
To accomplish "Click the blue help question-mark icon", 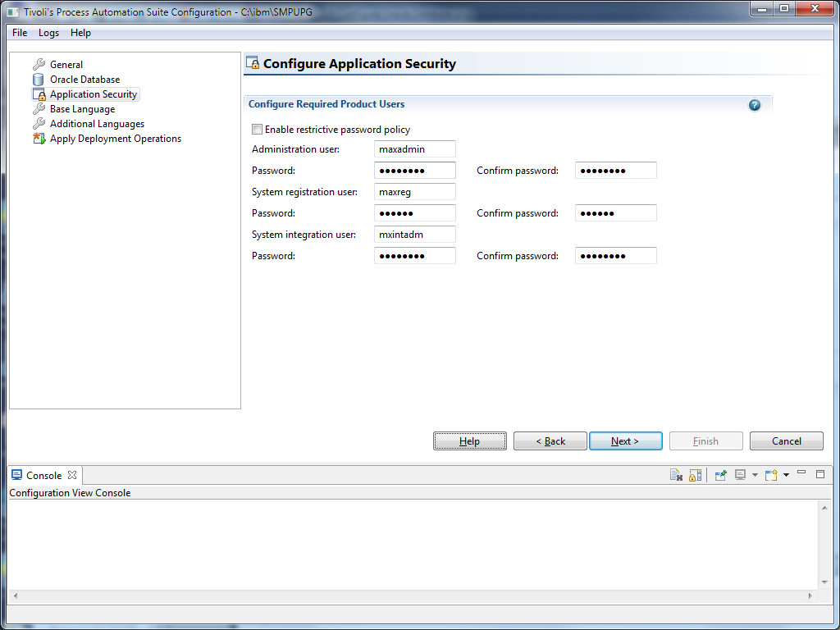I will coord(755,105).
